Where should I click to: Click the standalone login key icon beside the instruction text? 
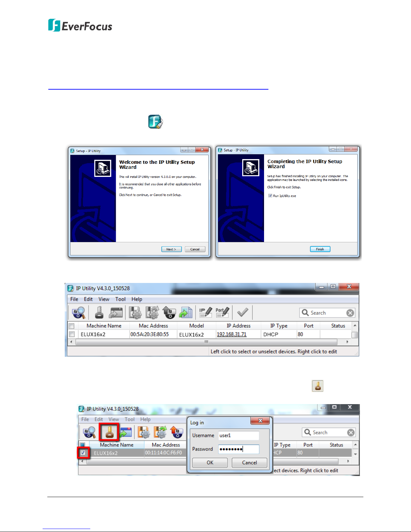click(x=317, y=386)
